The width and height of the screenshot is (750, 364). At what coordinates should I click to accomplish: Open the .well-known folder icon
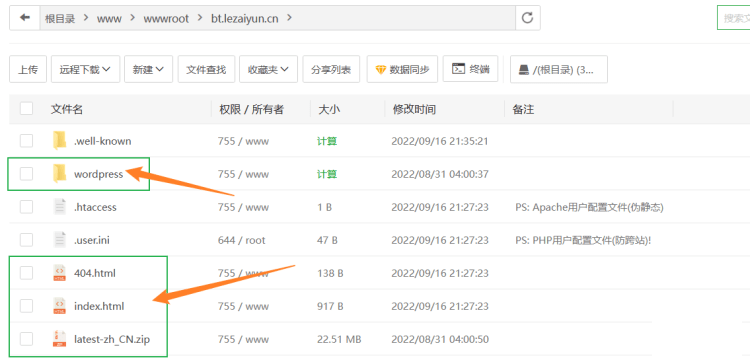click(59, 141)
